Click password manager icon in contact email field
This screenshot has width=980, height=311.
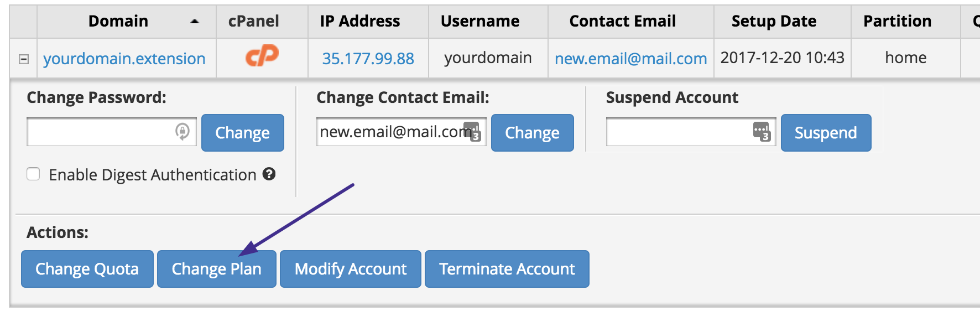click(x=472, y=132)
